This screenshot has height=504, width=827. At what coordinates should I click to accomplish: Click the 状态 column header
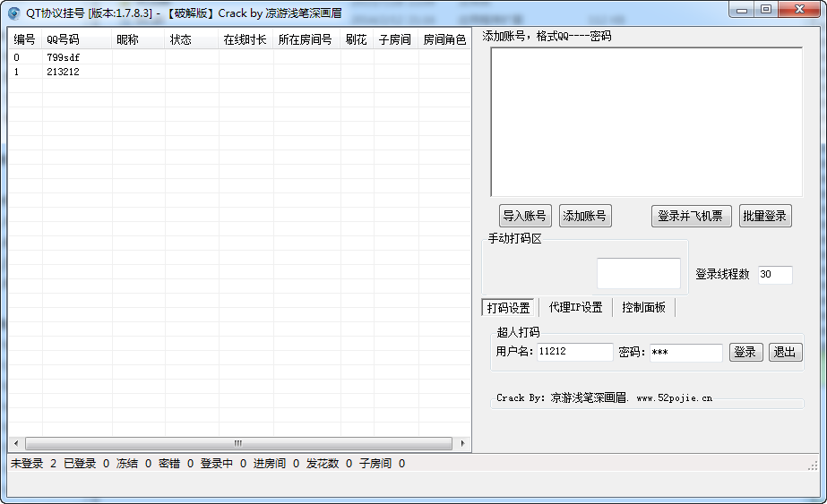click(192, 39)
